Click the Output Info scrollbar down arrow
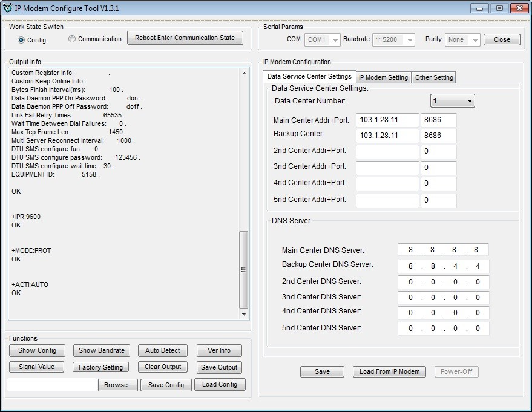The width and height of the screenshot is (532, 412). click(x=245, y=315)
